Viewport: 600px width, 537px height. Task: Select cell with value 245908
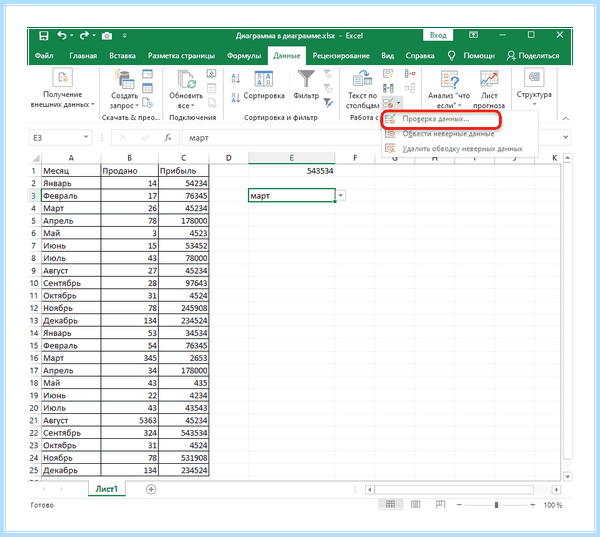[x=184, y=308]
